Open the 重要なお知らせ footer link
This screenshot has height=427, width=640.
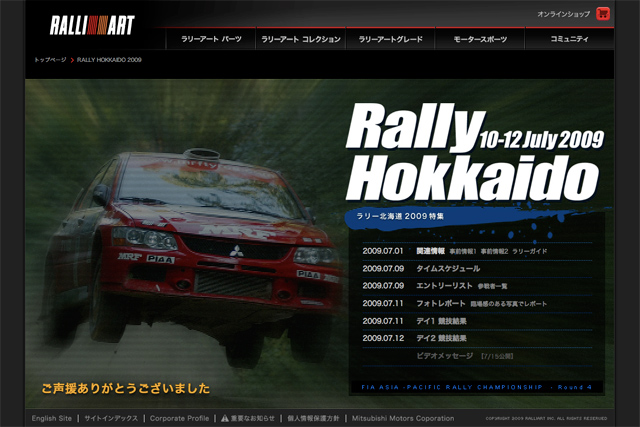tap(253, 418)
